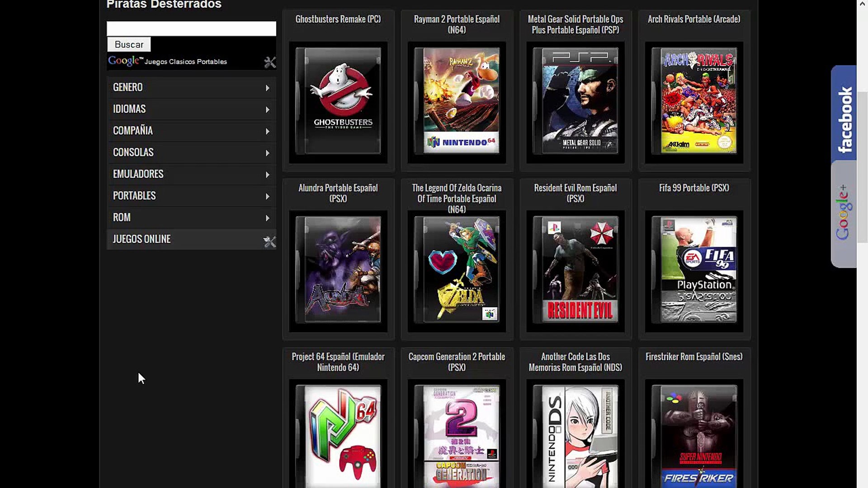Select the ROM menu item
The height and width of the screenshot is (488, 868).
point(122,218)
